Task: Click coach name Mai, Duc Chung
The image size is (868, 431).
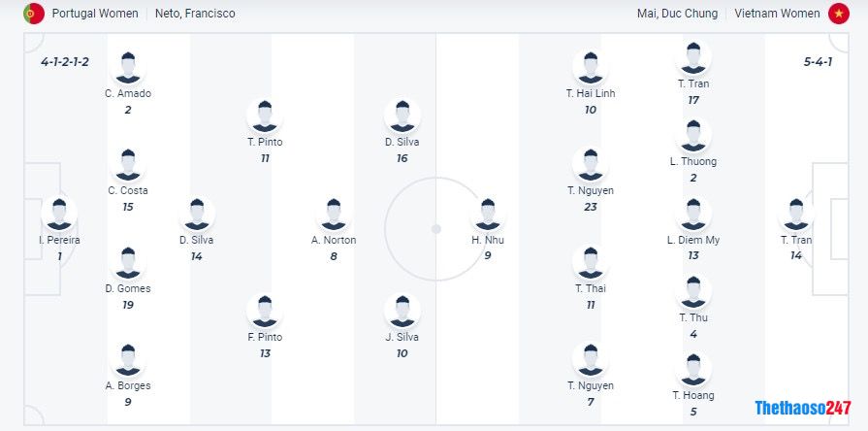Action: (678, 14)
